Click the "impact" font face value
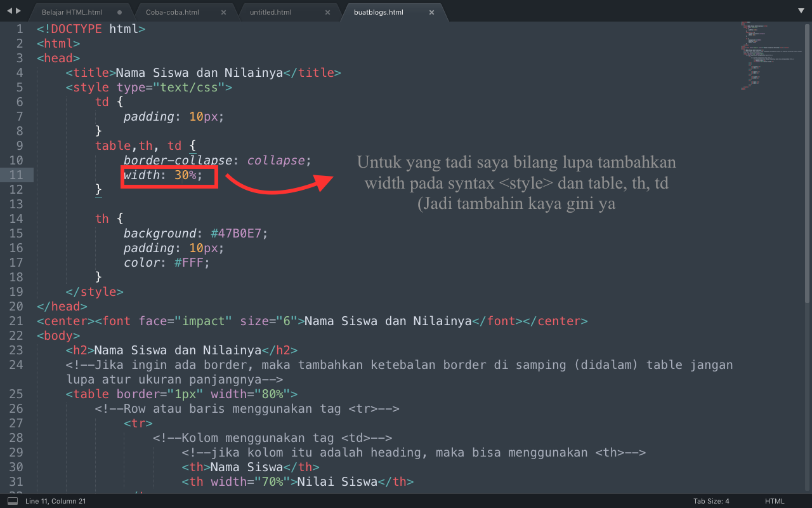Image resolution: width=812 pixels, height=508 pixels. click(204, 321)
